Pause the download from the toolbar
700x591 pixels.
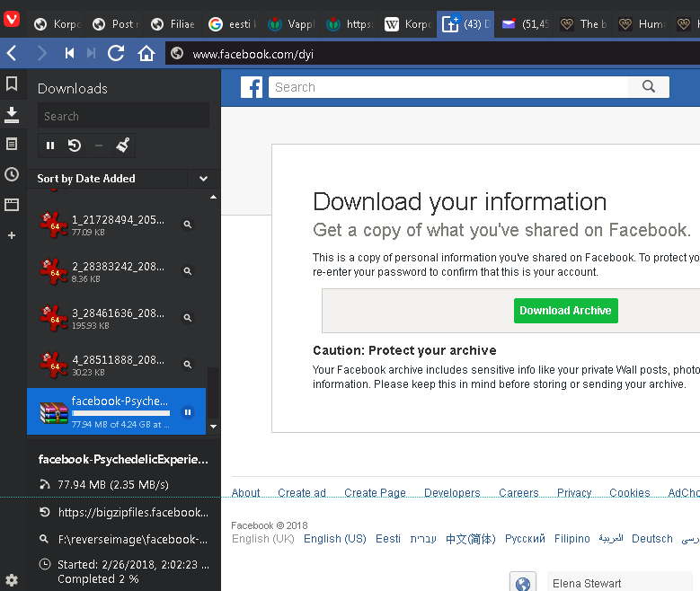[50, 146]
